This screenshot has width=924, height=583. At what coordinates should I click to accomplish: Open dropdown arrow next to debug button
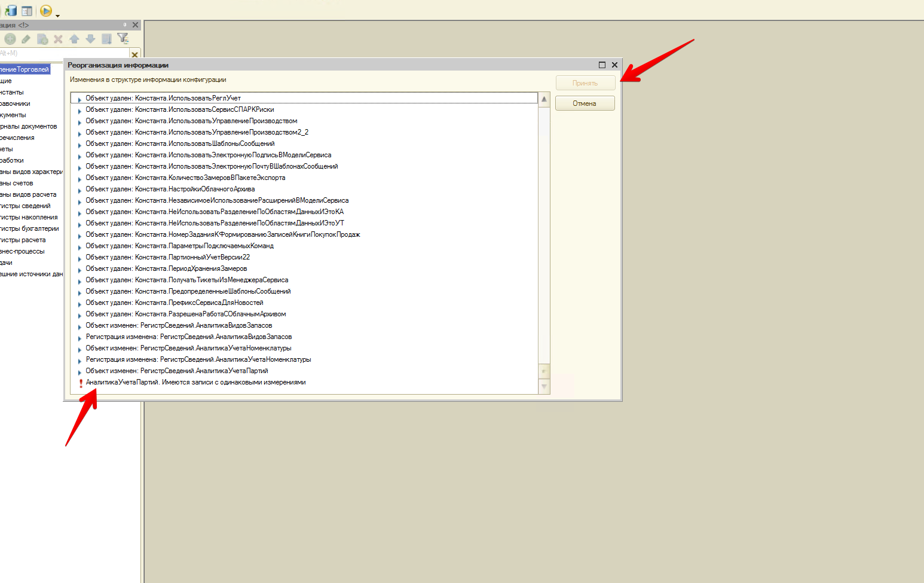pos(58,16)
